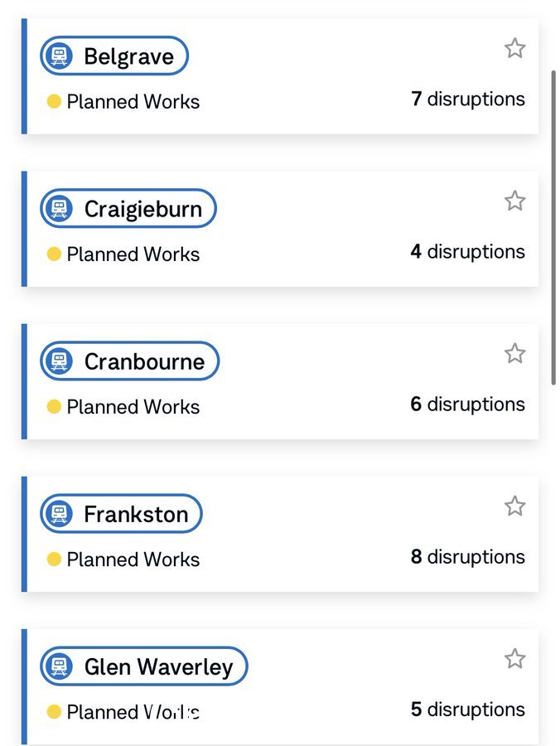
Task: View Belgrave's 7 disruptions
Action: tap(468, 99)
